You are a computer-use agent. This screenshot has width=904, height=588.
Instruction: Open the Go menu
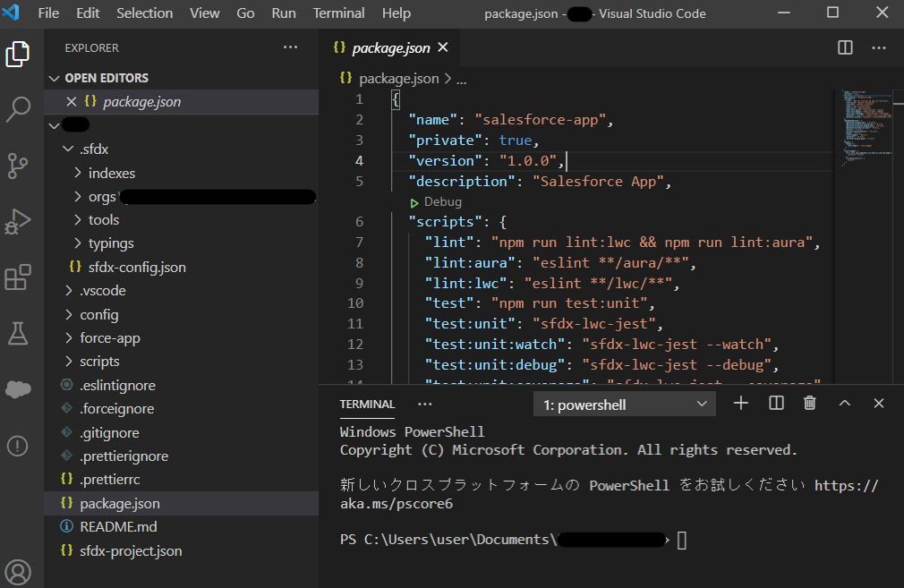pyautogui.click(x=245, y=13)
